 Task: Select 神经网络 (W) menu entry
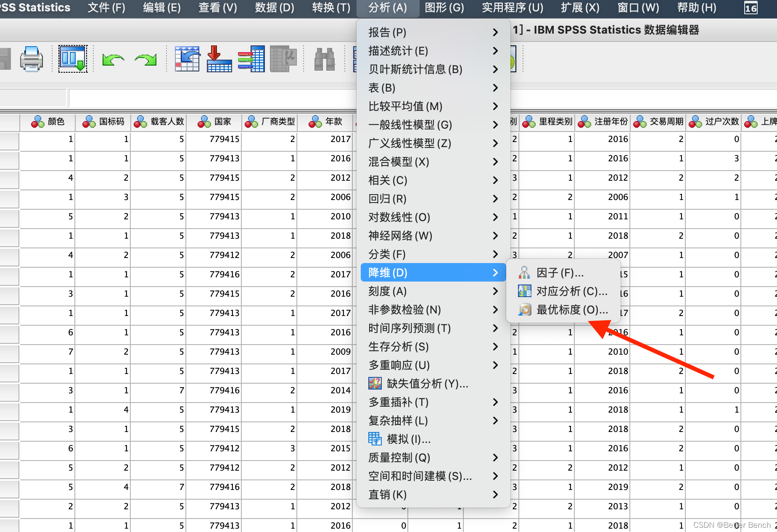pos(433,236)
